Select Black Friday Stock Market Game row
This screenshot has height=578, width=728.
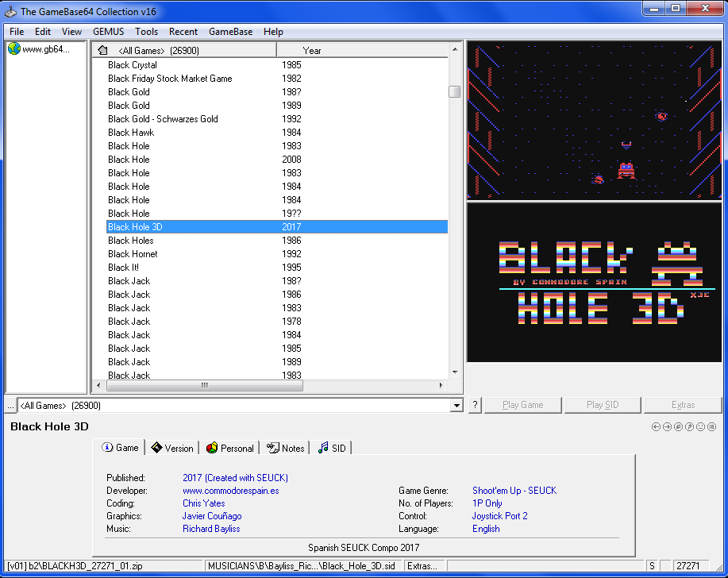tap(277, 79)
